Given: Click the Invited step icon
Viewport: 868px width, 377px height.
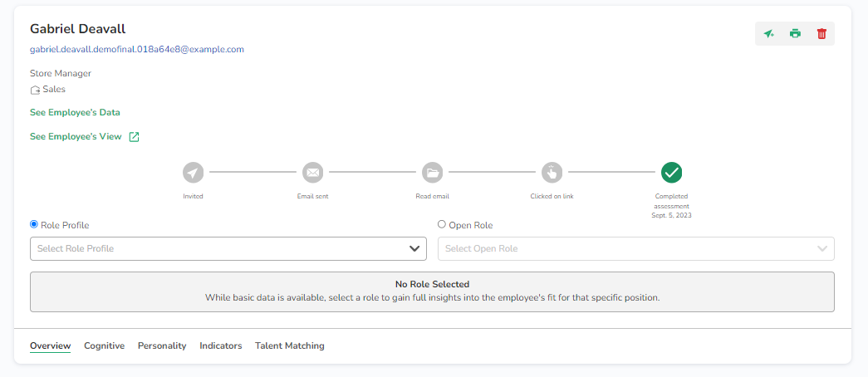Looking at the screenshot, I should (x=193, y=173).
